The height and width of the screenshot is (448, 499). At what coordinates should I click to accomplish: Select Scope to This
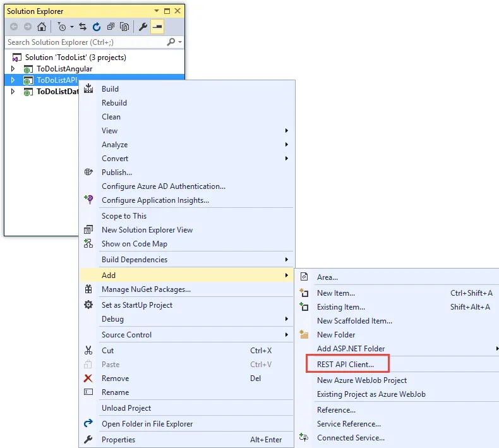(x=124, y=216)
